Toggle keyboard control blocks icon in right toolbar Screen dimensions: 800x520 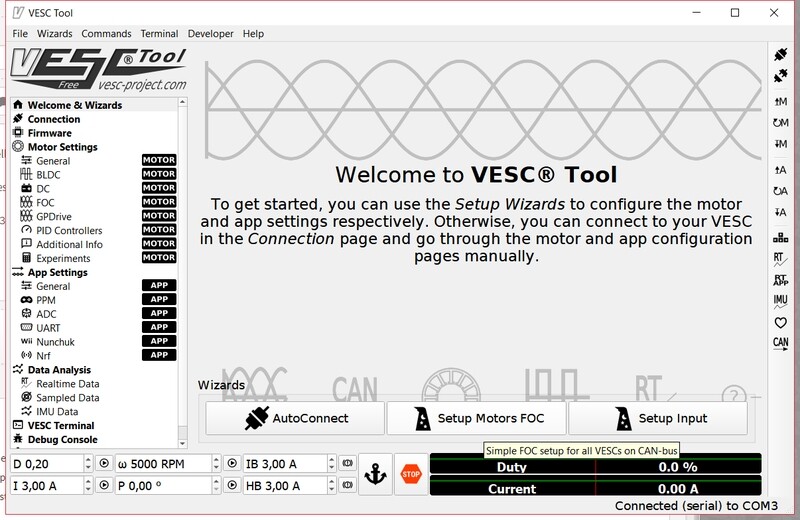[780, 237]
